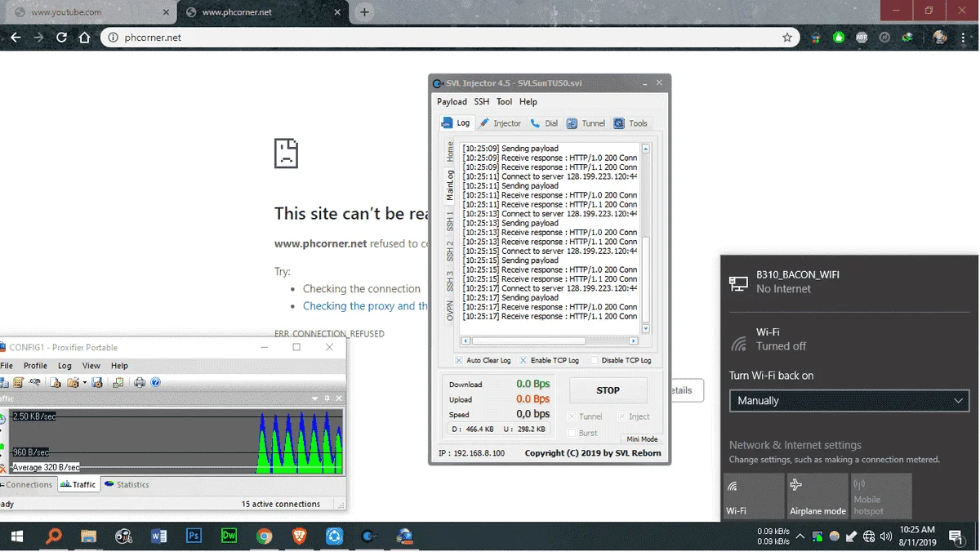
Task: Enable the Disable TCP Log checkbox
Action: click(595, 360)
